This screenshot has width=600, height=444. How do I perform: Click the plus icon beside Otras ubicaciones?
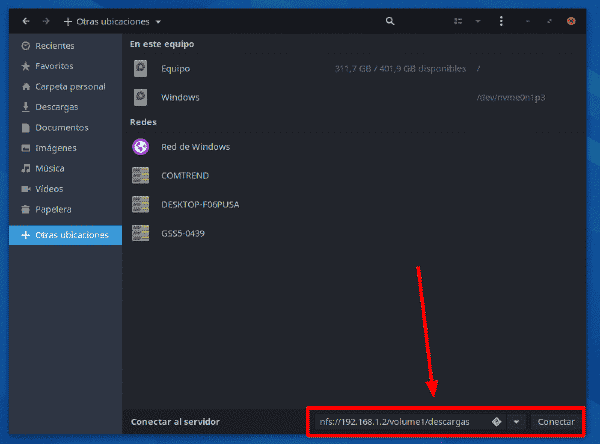(26, 235)
